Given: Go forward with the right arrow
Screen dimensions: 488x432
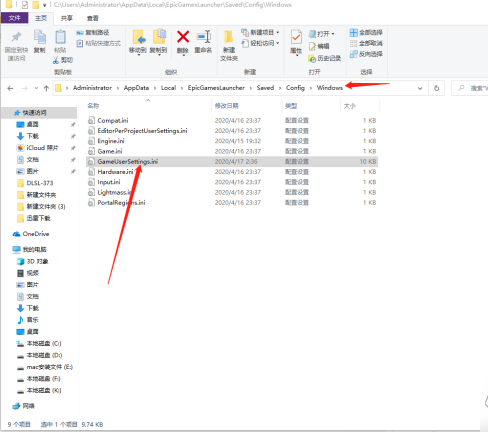Looking at the screenshot, I should (x=25, y=88).
